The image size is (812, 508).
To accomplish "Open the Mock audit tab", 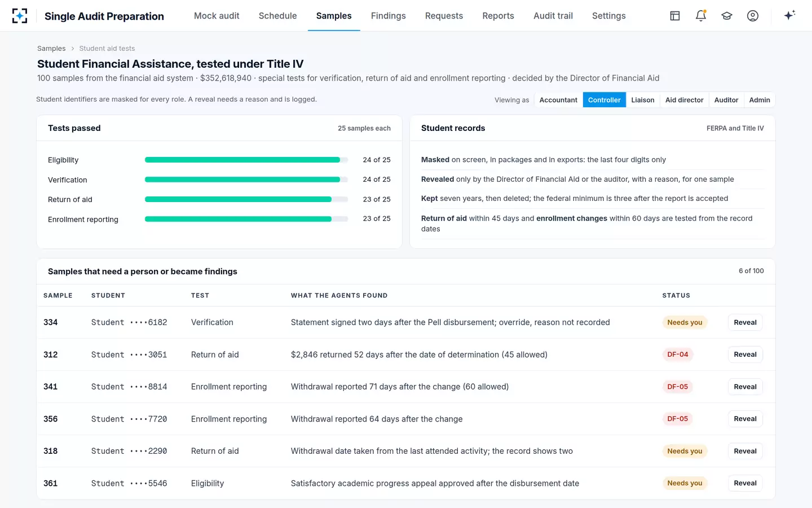I will 217,16.
